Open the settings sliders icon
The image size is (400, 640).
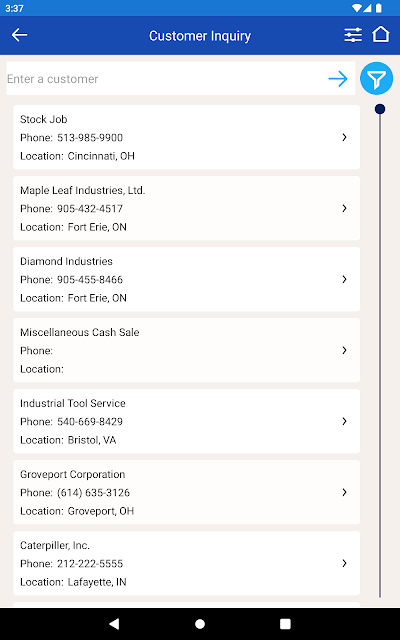(353, 35)
